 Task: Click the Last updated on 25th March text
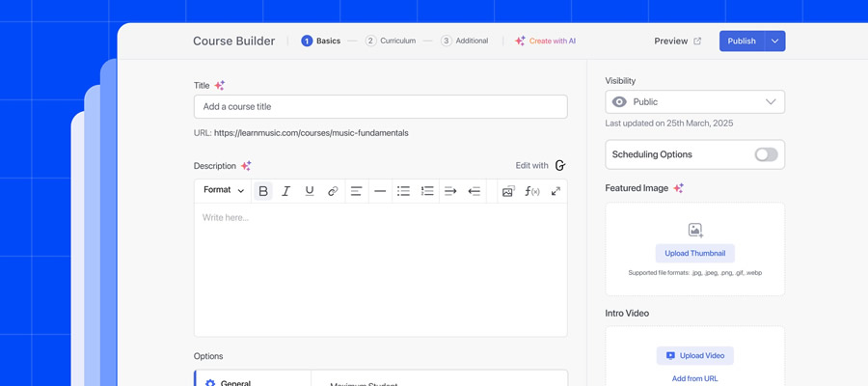coord(669,124)
